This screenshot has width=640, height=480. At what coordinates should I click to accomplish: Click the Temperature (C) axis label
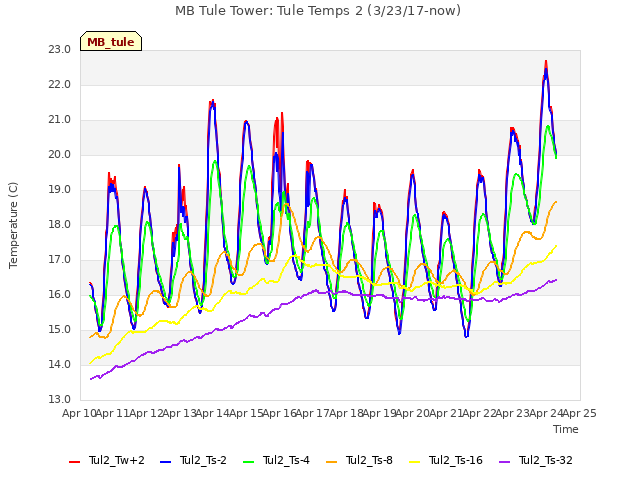(13, 225)
